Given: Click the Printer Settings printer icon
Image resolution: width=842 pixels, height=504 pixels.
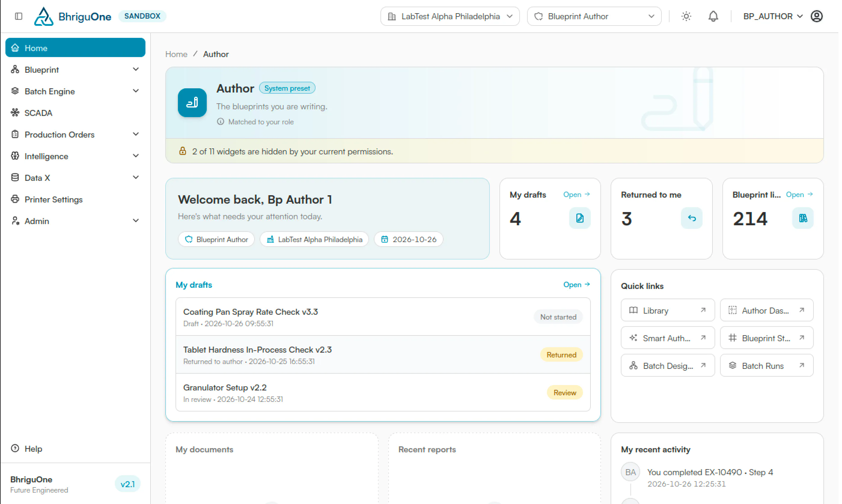Looking at the screenshot, I should click(x=15, y=199).
